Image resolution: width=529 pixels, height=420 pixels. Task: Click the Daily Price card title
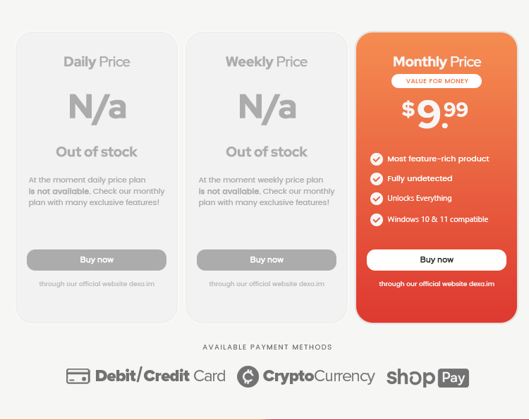[97, 62]
